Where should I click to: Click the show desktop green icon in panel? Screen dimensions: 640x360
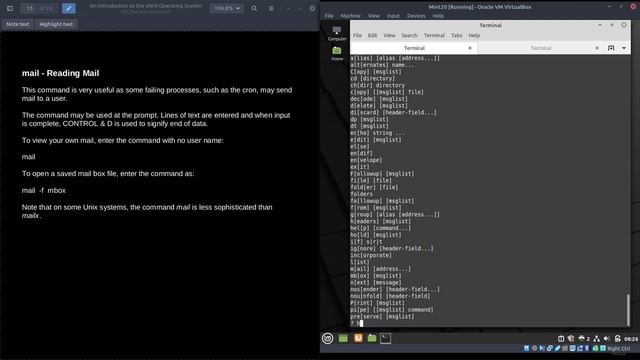(x=343, y=338)
